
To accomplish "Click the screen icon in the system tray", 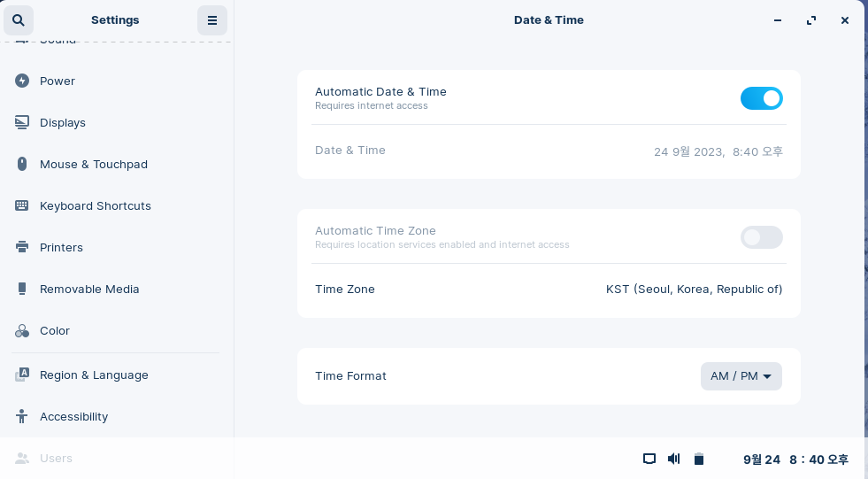I will (649, 459).
